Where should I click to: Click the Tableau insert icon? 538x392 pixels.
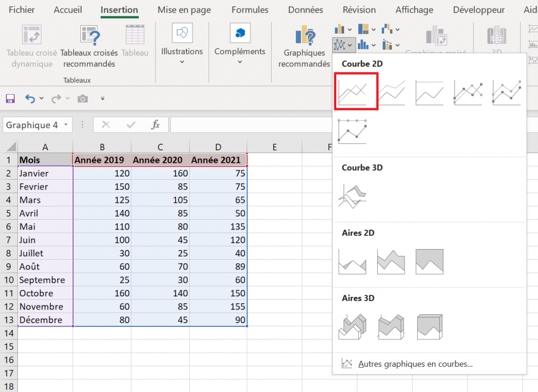coord(135,34)
